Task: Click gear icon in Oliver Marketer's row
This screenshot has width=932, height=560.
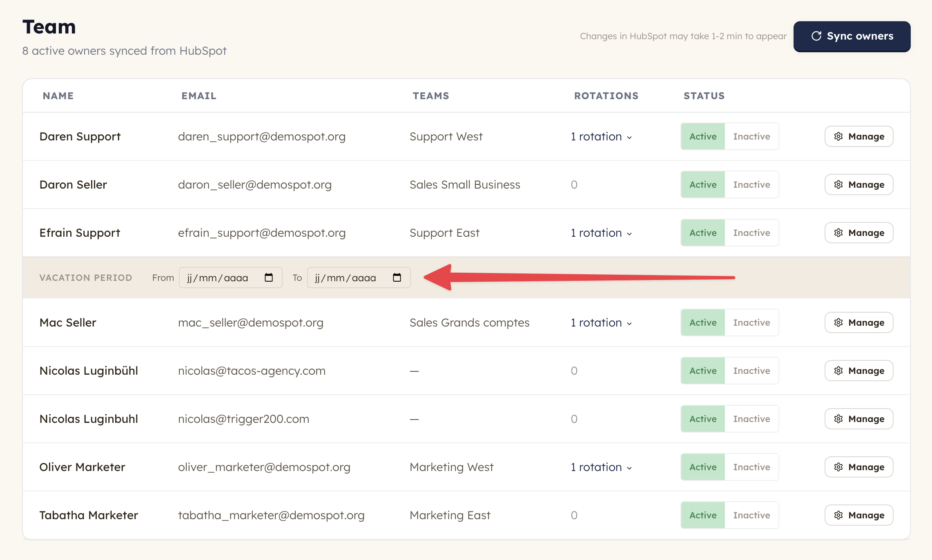Action: pos(838,467)
